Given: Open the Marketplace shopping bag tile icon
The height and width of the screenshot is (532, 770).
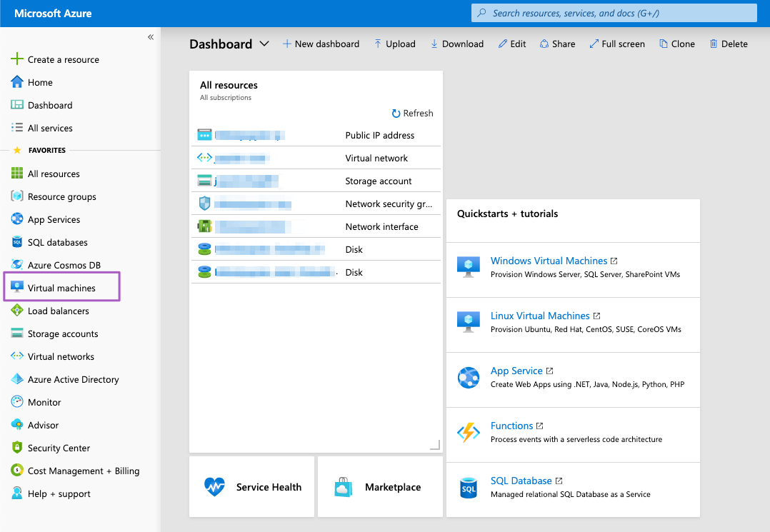Looking at the screenshot, I should [x=344, y=487].
